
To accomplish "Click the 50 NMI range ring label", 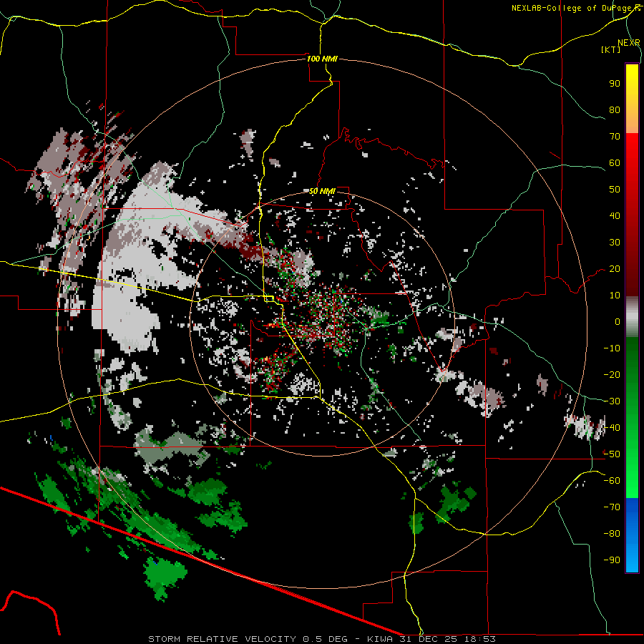I will [x=323, y=191].
